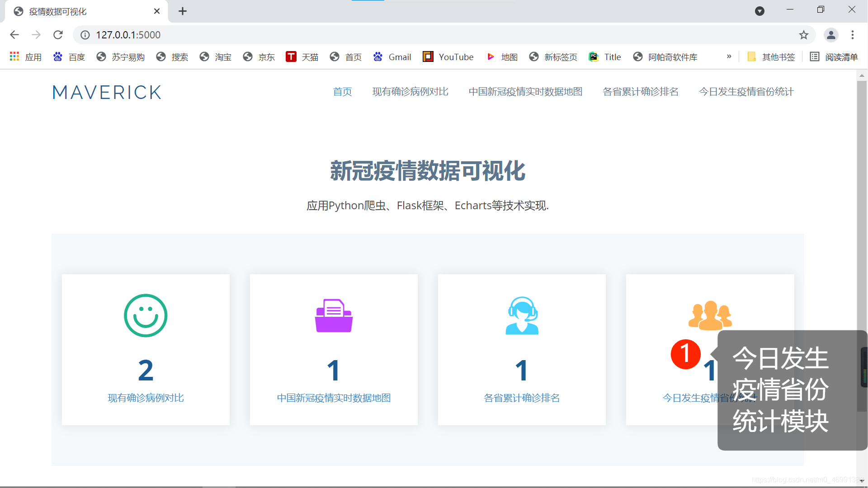Open the 淘宝 bookmark
Screen dimensions: 868x488
216,57
